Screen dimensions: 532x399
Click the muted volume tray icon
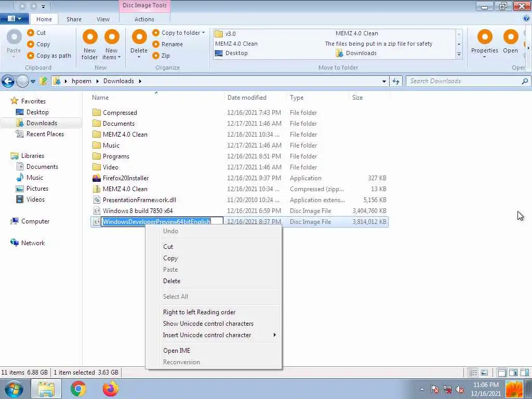pos(460,390)
